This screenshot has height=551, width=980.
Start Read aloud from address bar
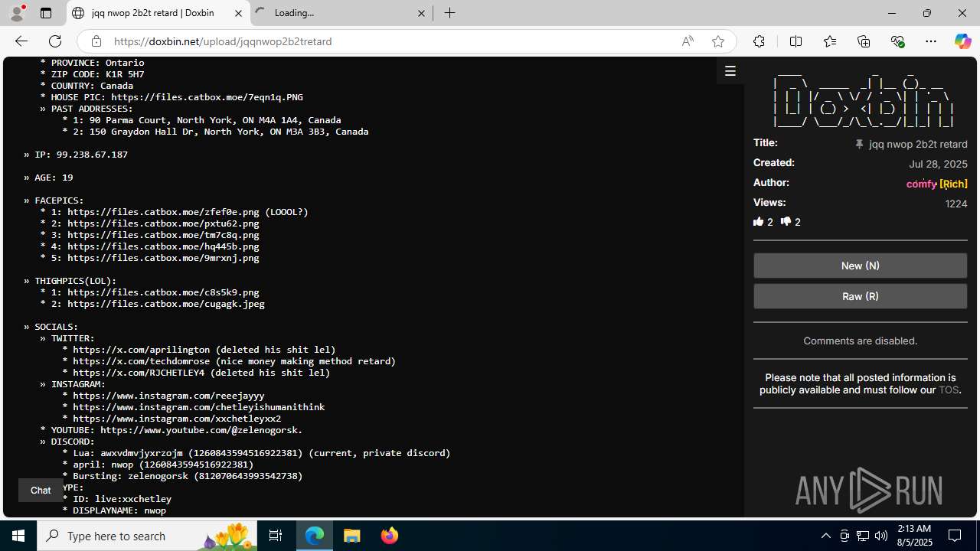click(x=688, y=41)
